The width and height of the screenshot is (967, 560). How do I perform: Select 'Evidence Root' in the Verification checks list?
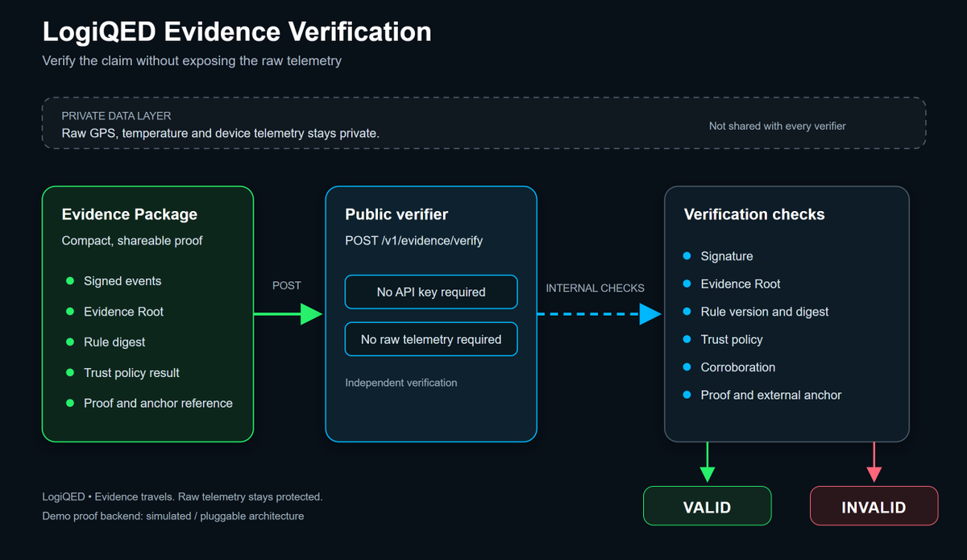tap(741, 284)
